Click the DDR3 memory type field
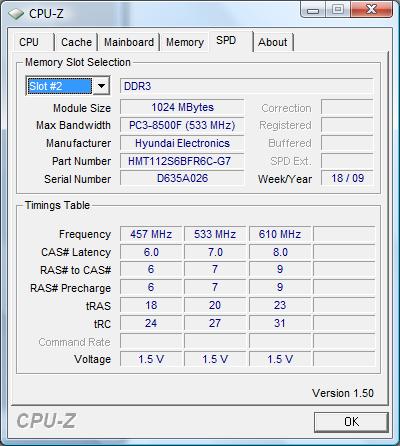This screenshot has width=400, height=446. click(x=246, y=86)
